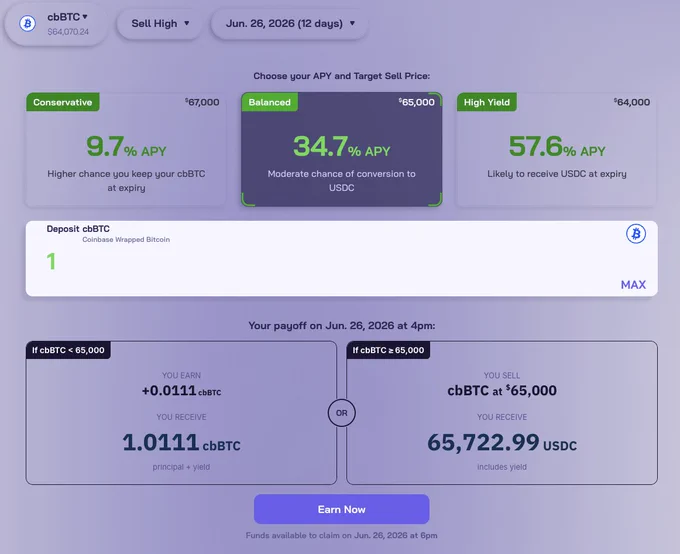680x554 pixels.
Task: Click 'principal + yield' caption
Action: [181, 467]
